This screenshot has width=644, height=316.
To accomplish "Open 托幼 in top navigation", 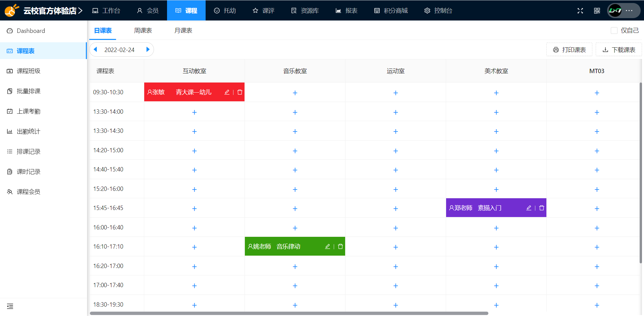I will [225, 10].
